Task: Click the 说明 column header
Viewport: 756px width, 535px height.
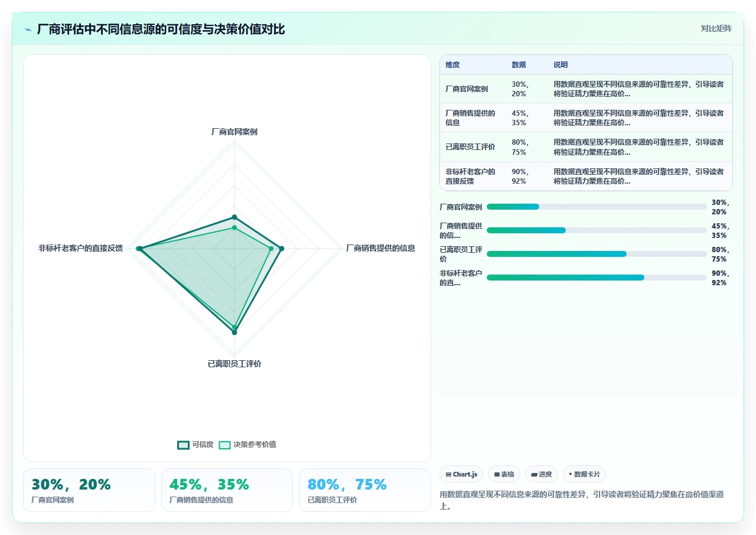Action: (561, 65)
